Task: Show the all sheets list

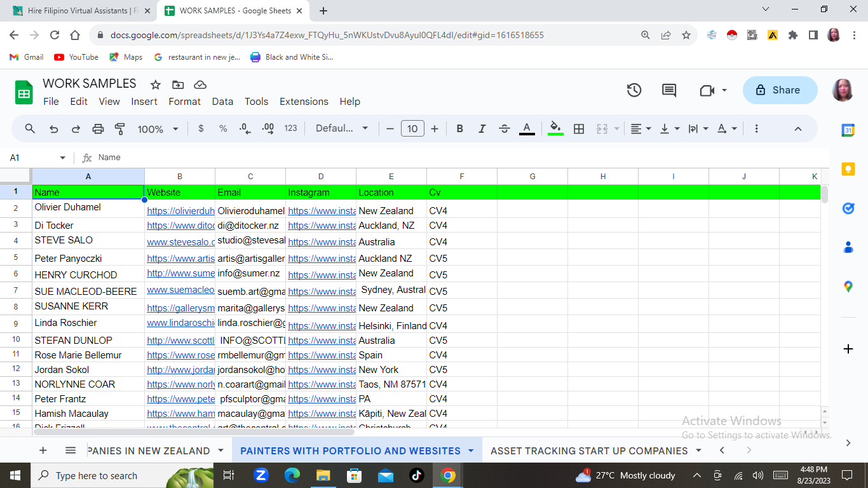Action: tap(71, 451)
